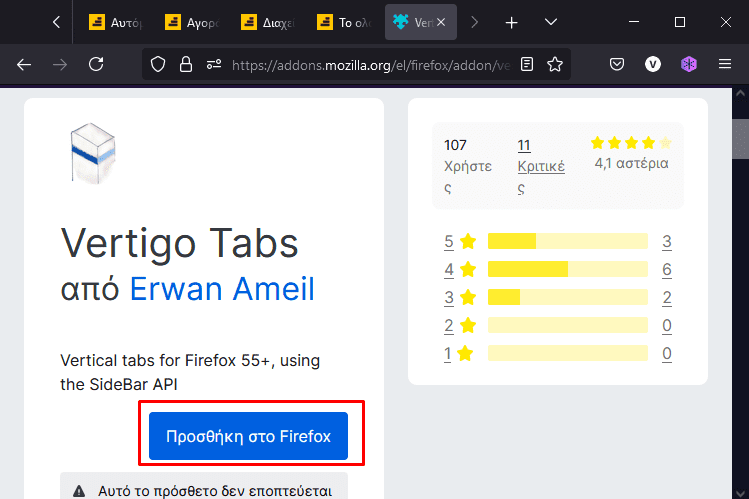This screenshot has width=749, height=499.
Task: Switch to the Αυτό tab
Action: pyautogui.click(x=116, y=22)
